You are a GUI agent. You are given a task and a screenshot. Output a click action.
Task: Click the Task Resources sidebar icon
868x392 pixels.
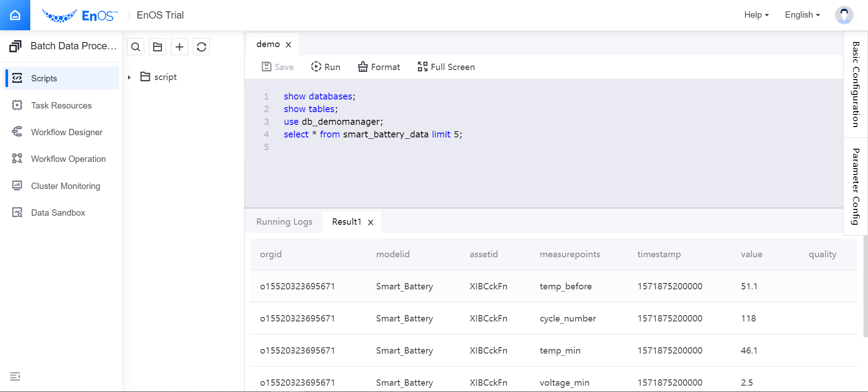[17, 105]
